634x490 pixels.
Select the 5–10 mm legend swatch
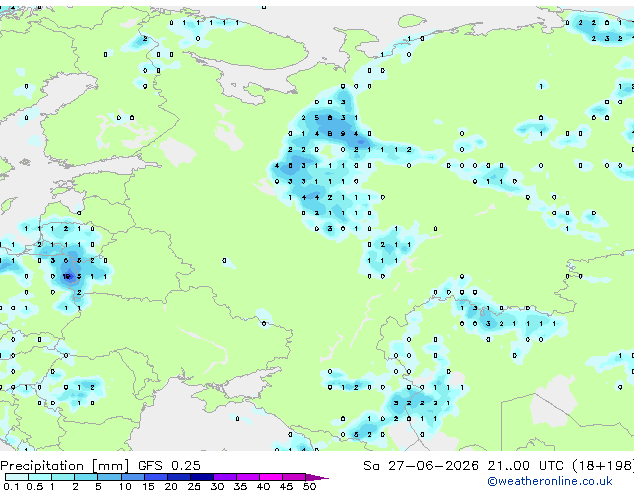point(109,477)
